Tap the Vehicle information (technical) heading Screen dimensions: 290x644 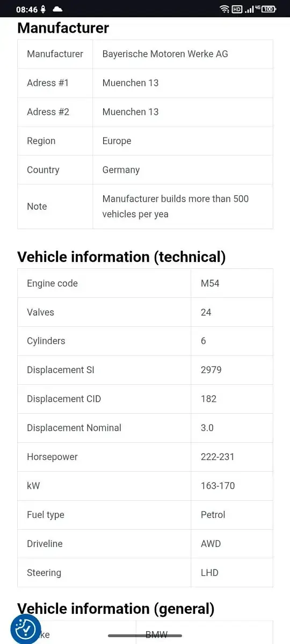coord(121,257)
